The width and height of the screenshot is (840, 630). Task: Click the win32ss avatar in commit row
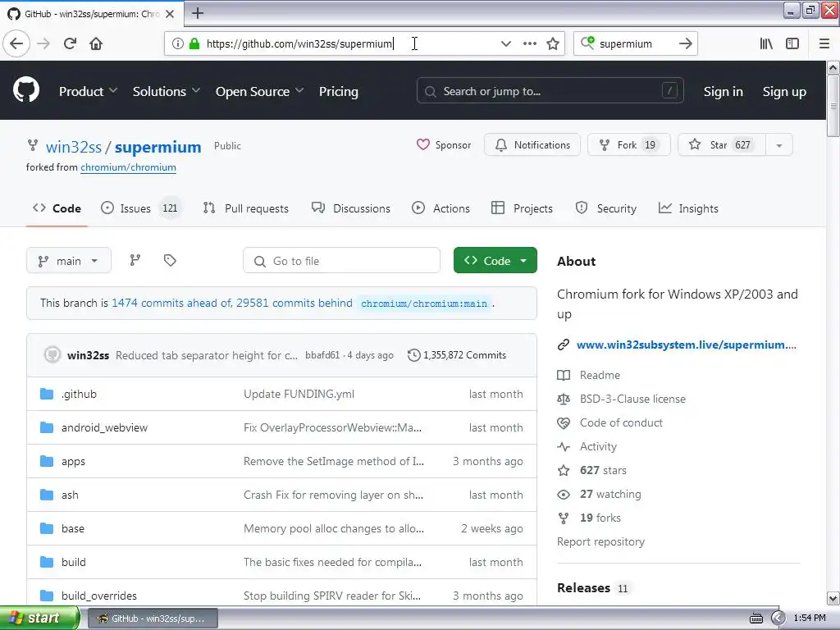point(52,354)
